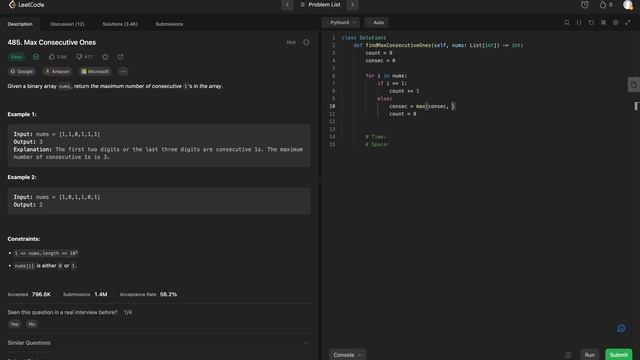640x360 pixels.
Task: Submit the solution
Action: click(618, 355)
